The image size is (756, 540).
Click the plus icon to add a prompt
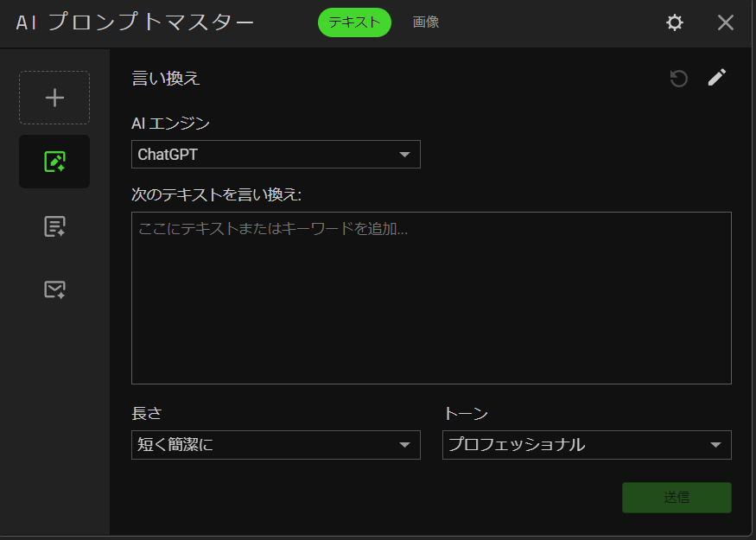[54, 98]
